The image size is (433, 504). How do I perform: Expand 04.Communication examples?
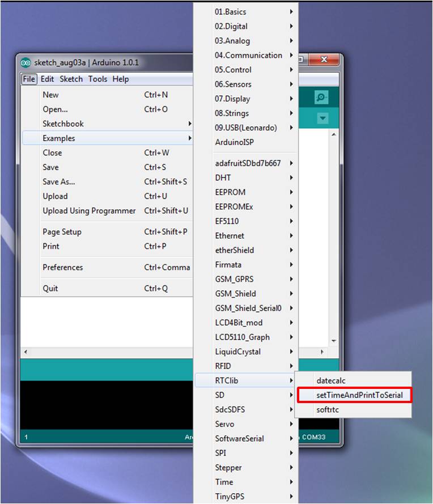click(x=246, y=56)
